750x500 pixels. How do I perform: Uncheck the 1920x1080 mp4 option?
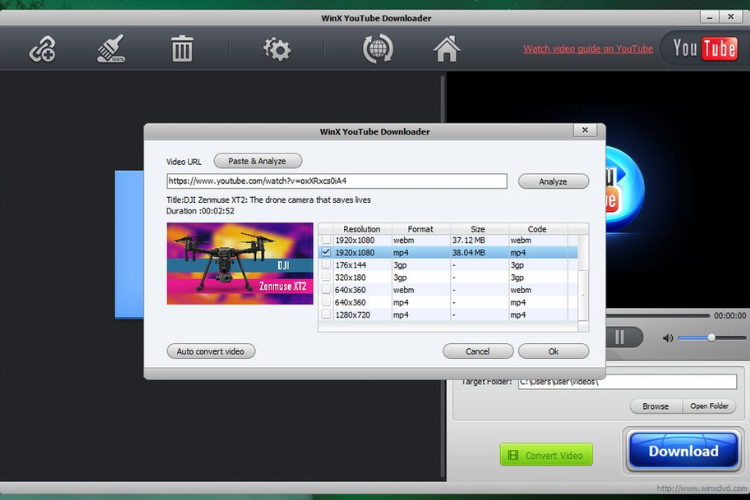[x=326, y=252]
